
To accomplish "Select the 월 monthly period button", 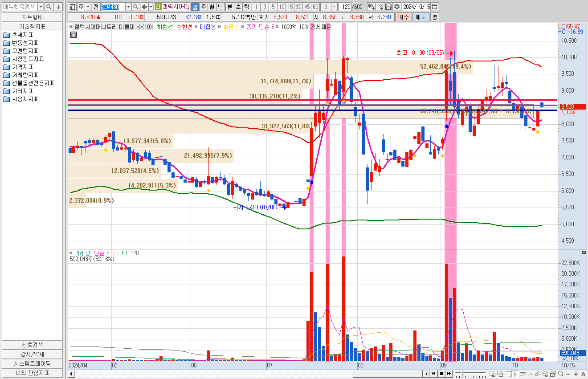I will click(212, 7).
